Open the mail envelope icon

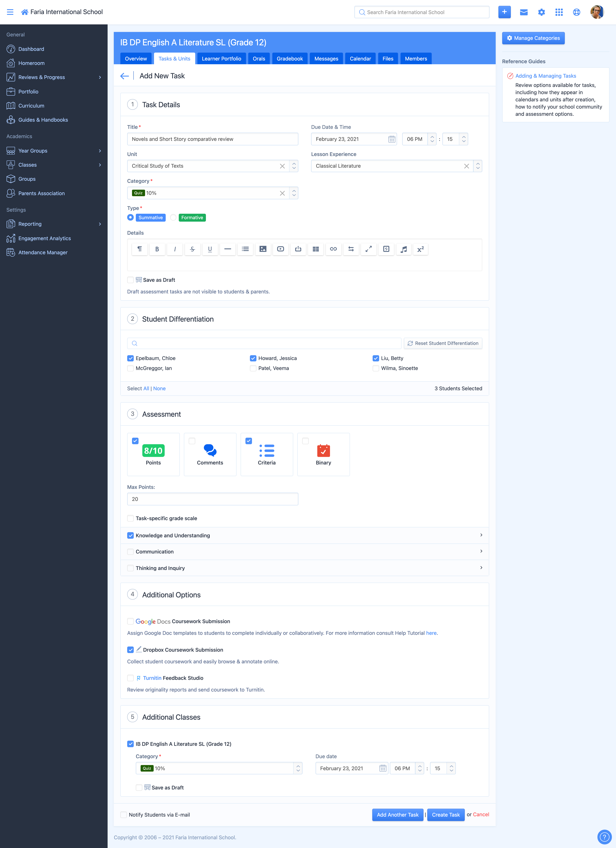point(524,12)
